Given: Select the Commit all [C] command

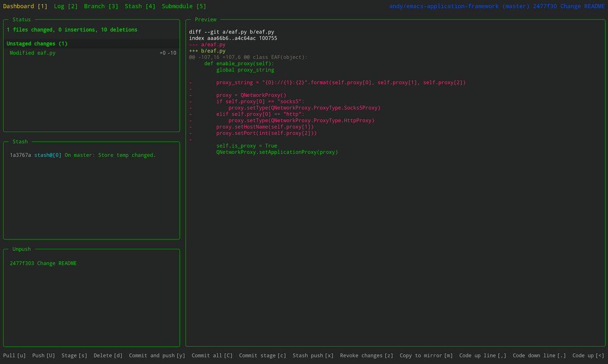Looking at the screenshot, I should tap(212, 355).
